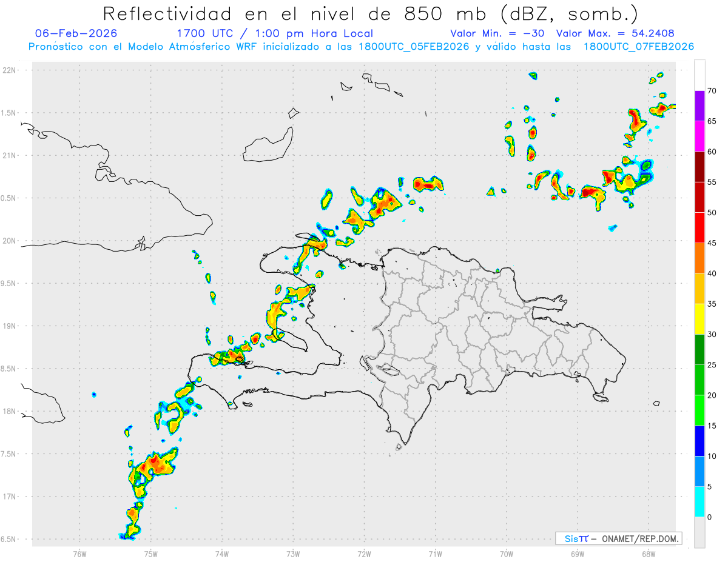Image resolution: width=728 pixels, height=562 pixels.
Task: Click the colorbar value label '60'
Action: coord(712,152)
